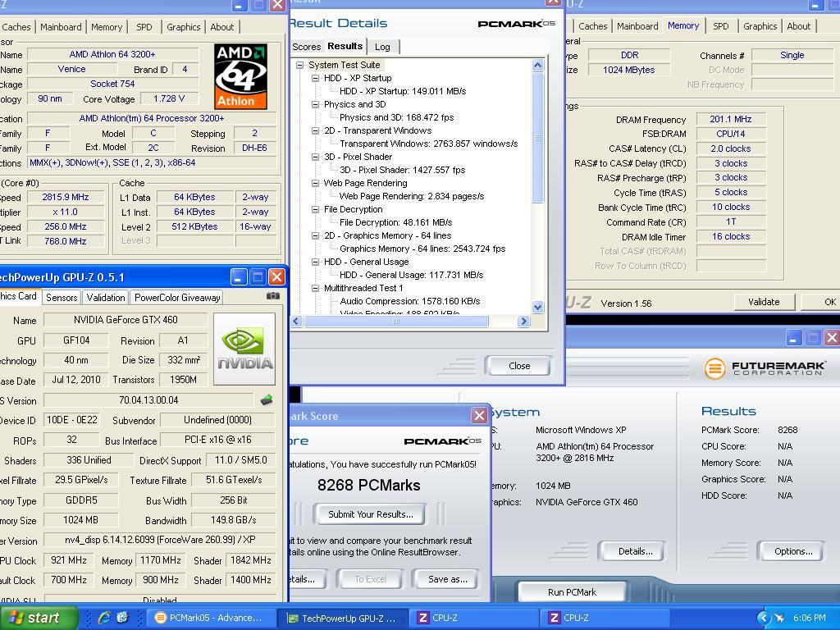Viewport: 840px width, 630px height.
Task: Open Graphics tab in the right CPU-Z window
Action: tap(760, 25)
